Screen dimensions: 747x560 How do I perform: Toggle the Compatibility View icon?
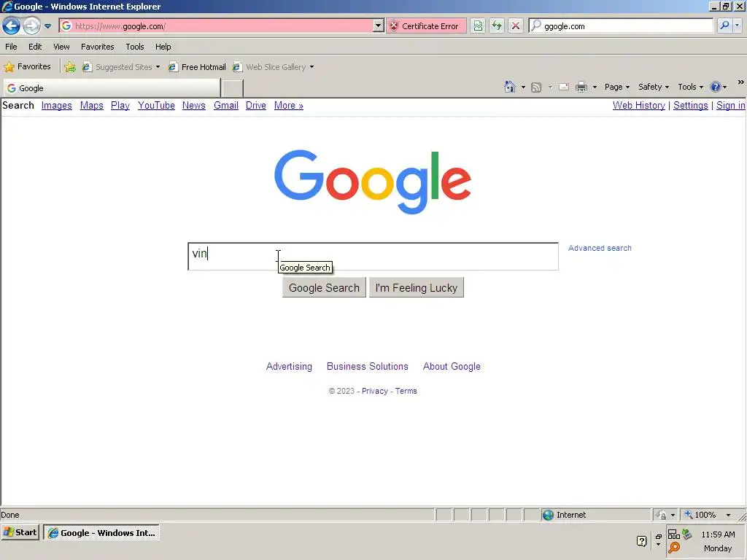(x=478, y=26)
